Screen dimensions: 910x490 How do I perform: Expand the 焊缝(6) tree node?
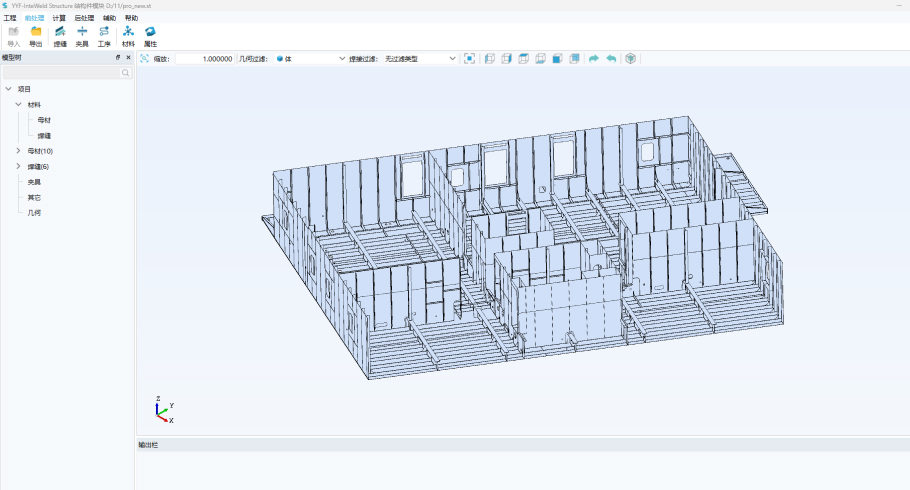[x=18, y=166]
